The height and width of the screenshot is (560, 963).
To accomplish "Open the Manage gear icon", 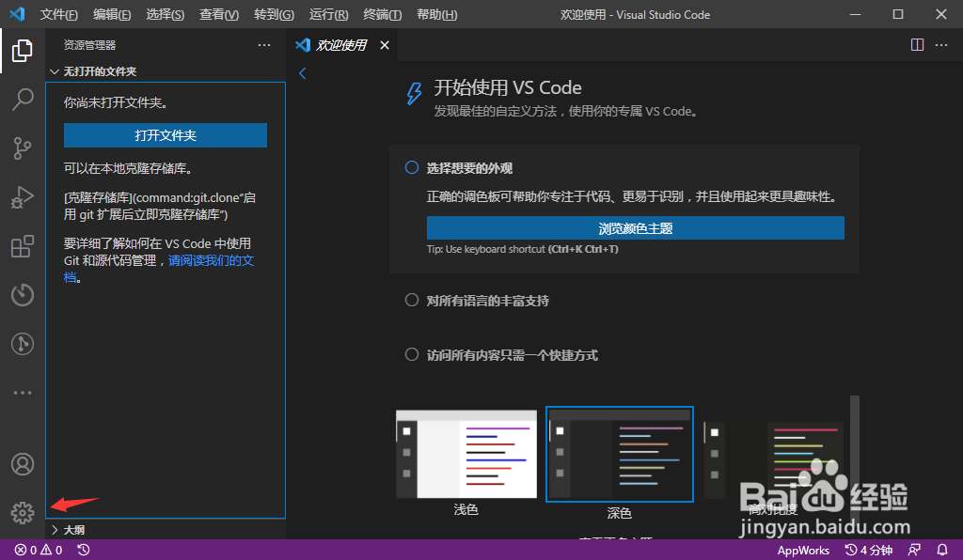I will pos(23,513).
